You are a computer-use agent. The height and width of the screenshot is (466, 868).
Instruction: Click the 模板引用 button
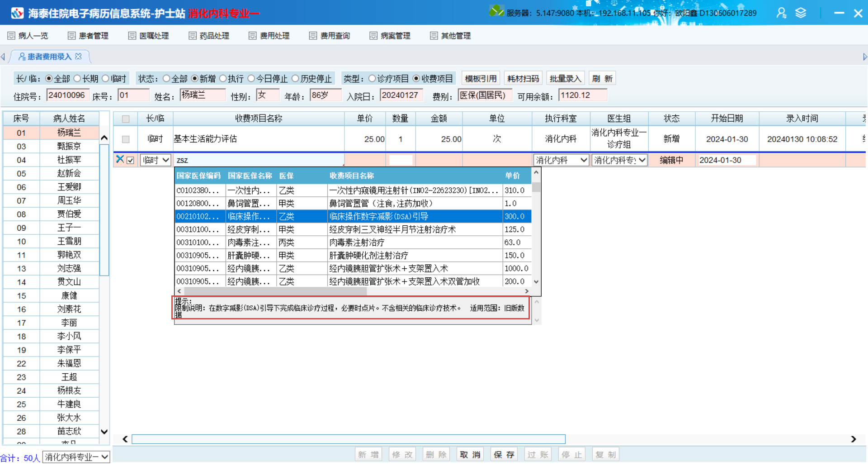(481, 79)
